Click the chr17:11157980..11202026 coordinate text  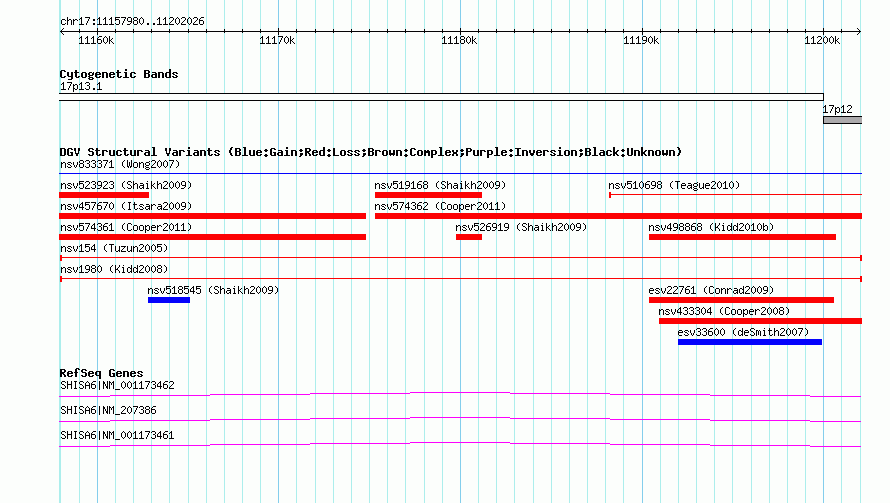132,22
